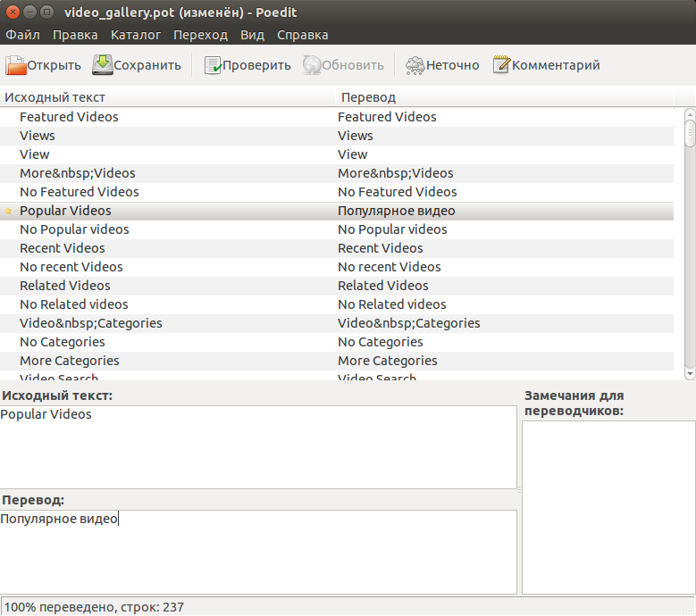Click the star marker beside Popular Videos

[x=9, y=212]
